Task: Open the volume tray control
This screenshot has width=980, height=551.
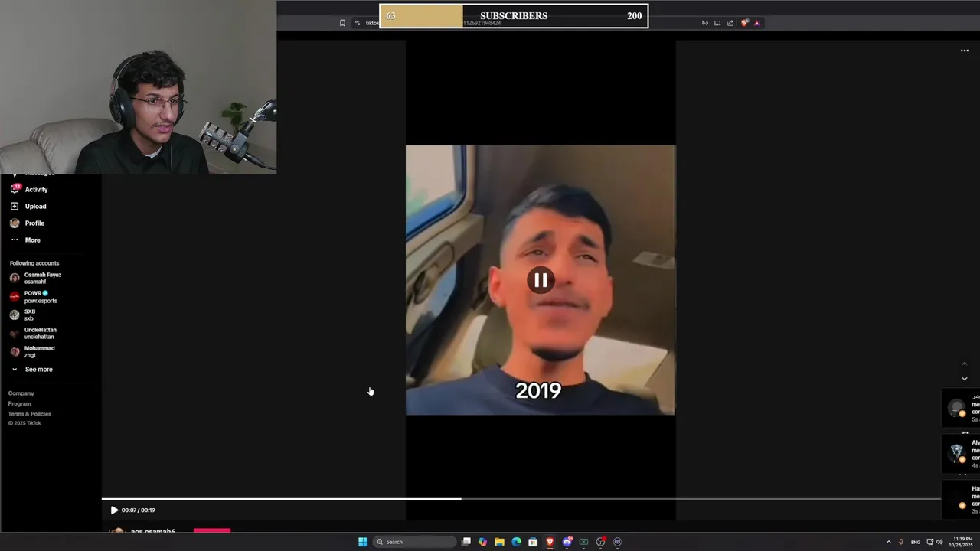Action: 939,542
